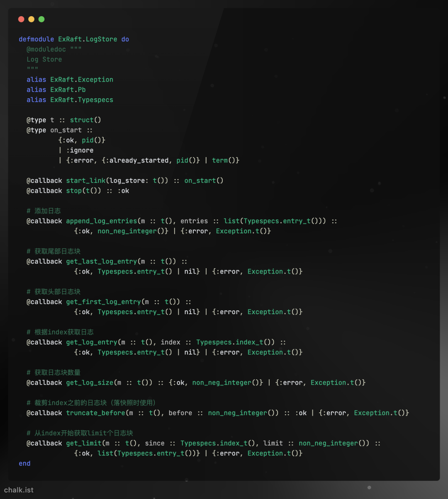The width and height of the screenshot is (448, 499).
Task: Click the '@moduledoc' attribute line
Action: point(54,49)
